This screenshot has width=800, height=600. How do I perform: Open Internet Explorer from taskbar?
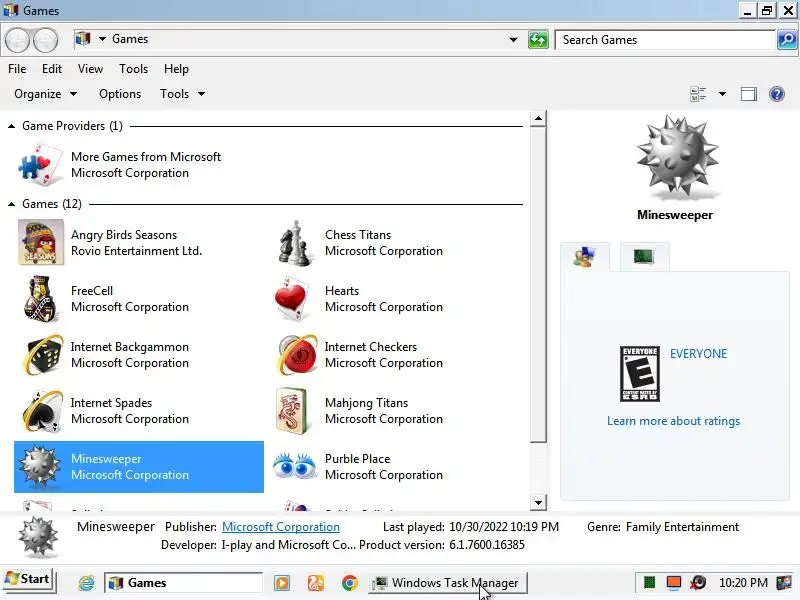coord(86,583)
